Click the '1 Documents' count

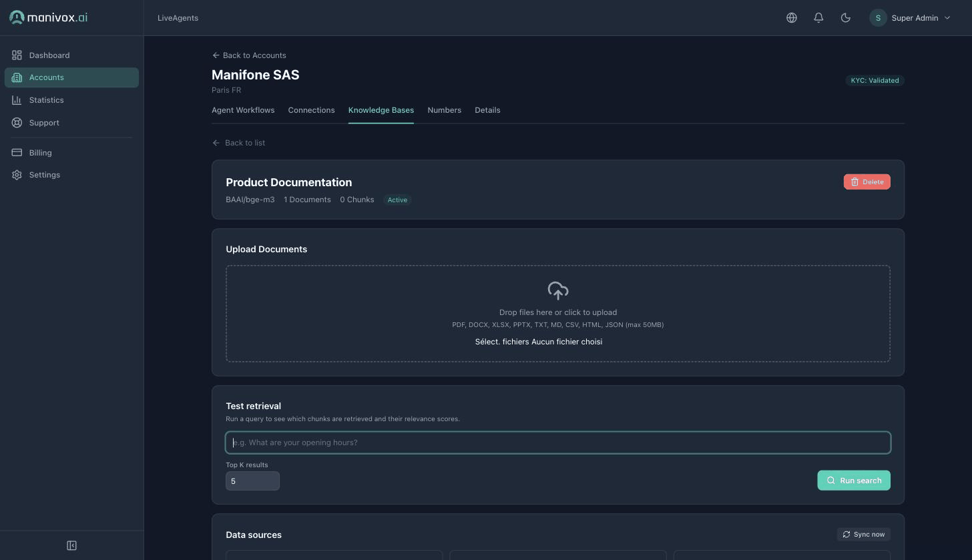307,200
